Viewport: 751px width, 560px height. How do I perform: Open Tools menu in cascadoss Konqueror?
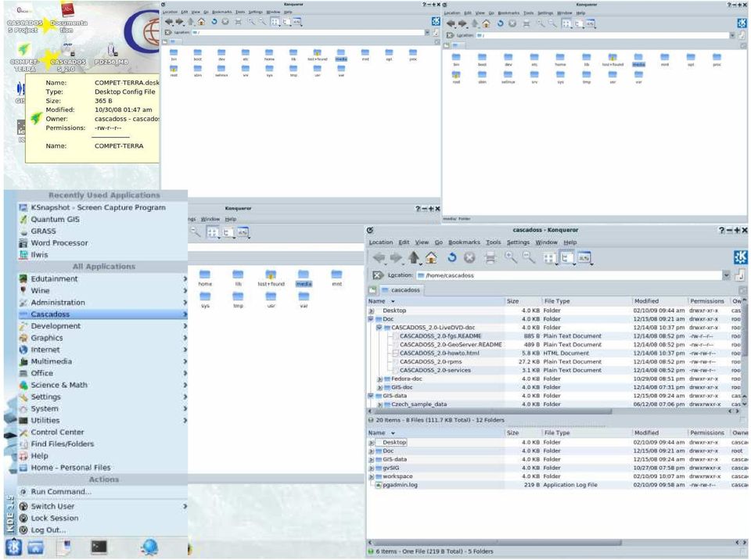493,242
